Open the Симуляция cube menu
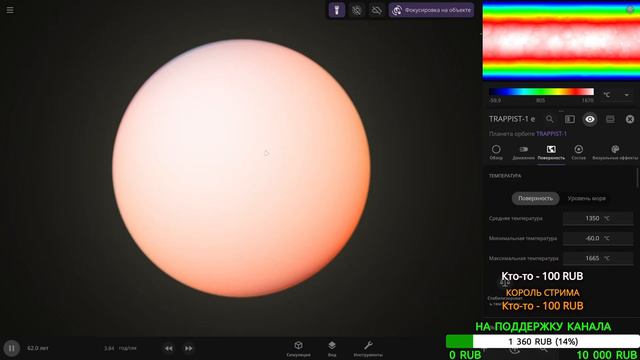640x360 pixels. click(x=298, y=349)
